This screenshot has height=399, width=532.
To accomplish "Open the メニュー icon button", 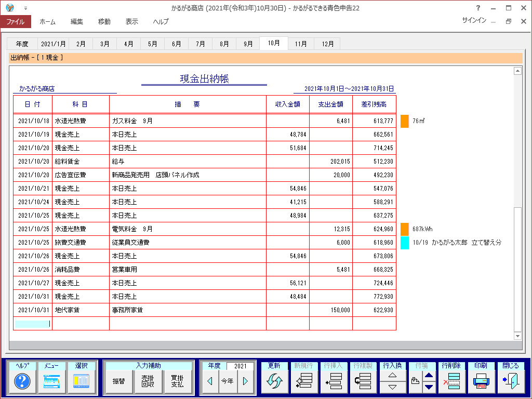I will coord(51,381).
